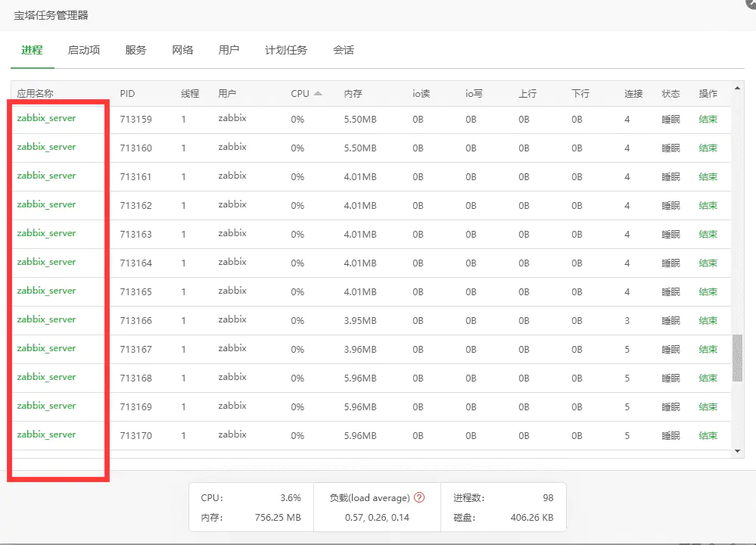Click the process list scrollbar thumb
This screenshot has height=545, width=756.
click(x=737, y=358)
